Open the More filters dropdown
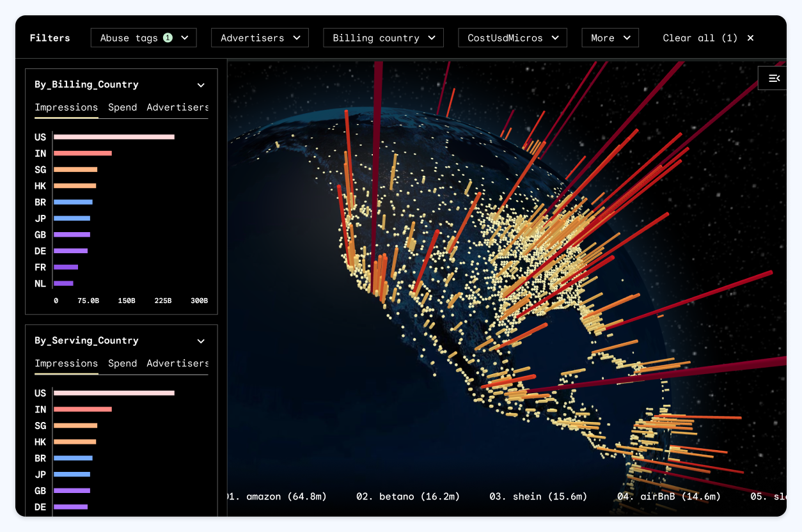The image size is (802, 532). [x=609, y=38]
